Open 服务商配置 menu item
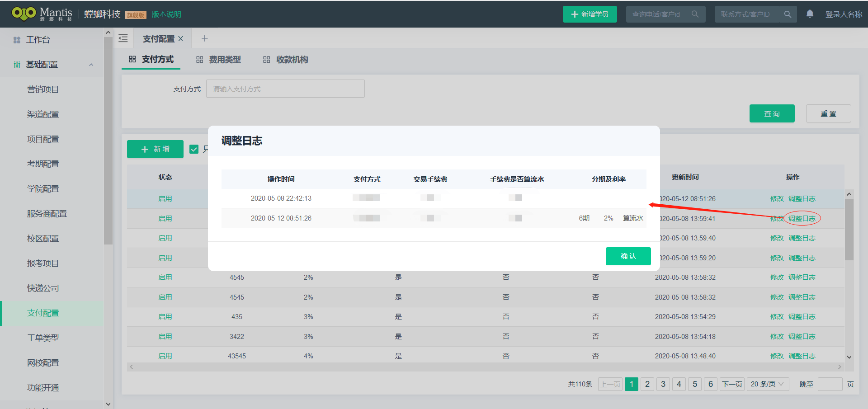The width and height of the screenshot is (868, 409). tap(47, 214)
